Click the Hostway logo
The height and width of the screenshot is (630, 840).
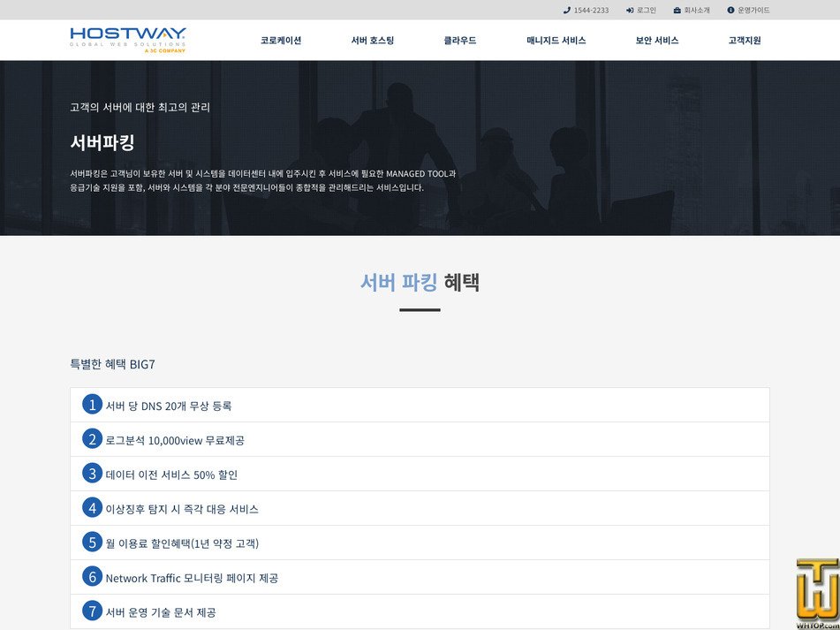(x=128, y=40)
